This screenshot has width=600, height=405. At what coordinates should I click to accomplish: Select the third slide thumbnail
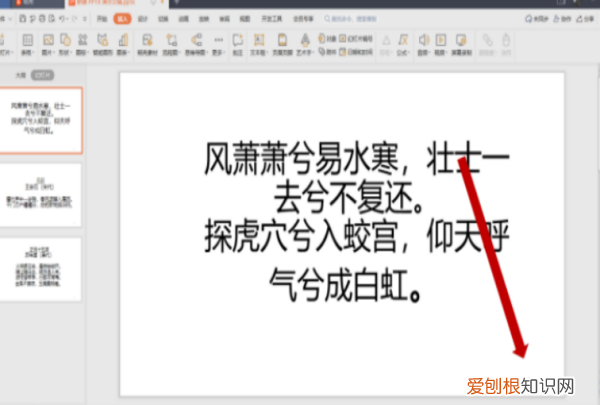click(40, 269)
